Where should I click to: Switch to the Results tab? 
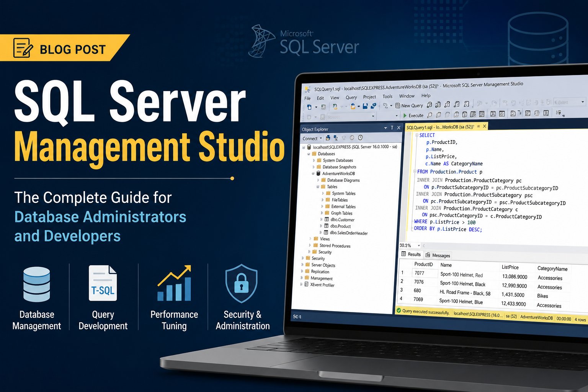tap(411, 254)
